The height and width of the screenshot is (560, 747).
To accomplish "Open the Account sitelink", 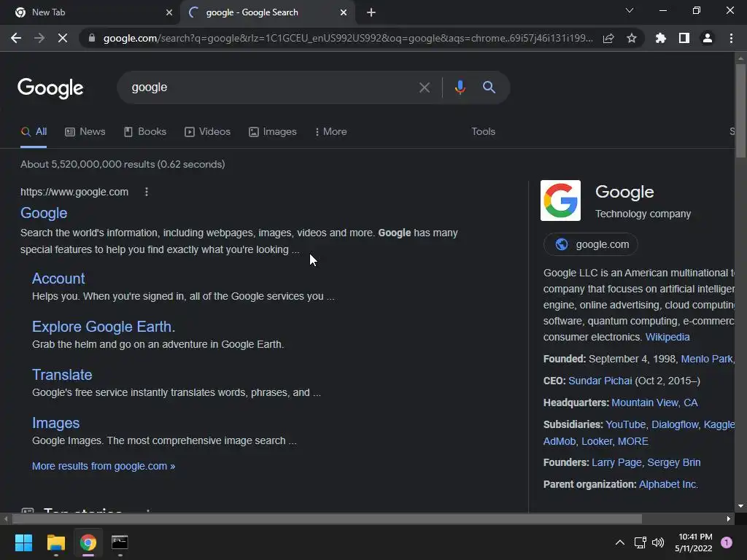I will 58,279.
